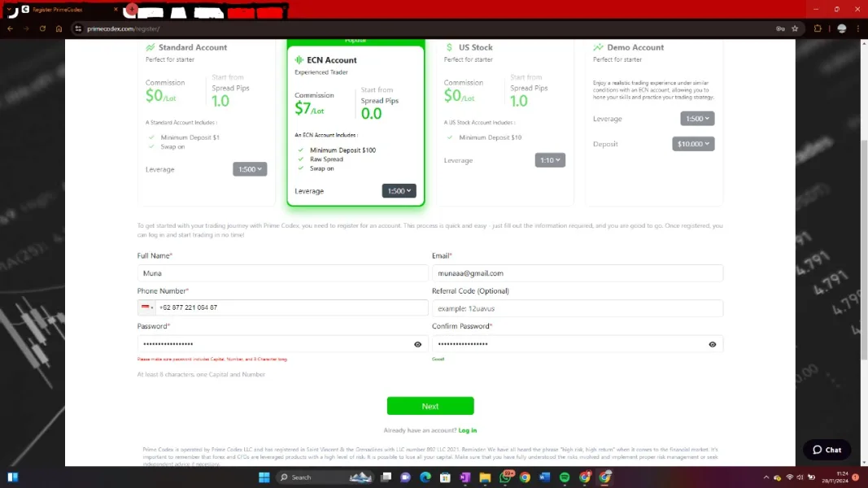Follow the Log in link
The width and height of the screenshot is (868, 488).
[467, 430]
